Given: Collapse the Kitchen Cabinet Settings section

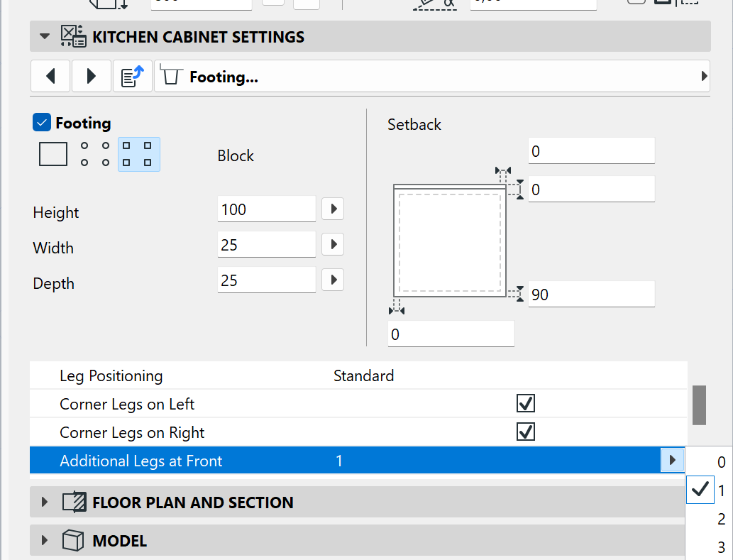Looking at the screenshot, I should click(x=44, y=35).
